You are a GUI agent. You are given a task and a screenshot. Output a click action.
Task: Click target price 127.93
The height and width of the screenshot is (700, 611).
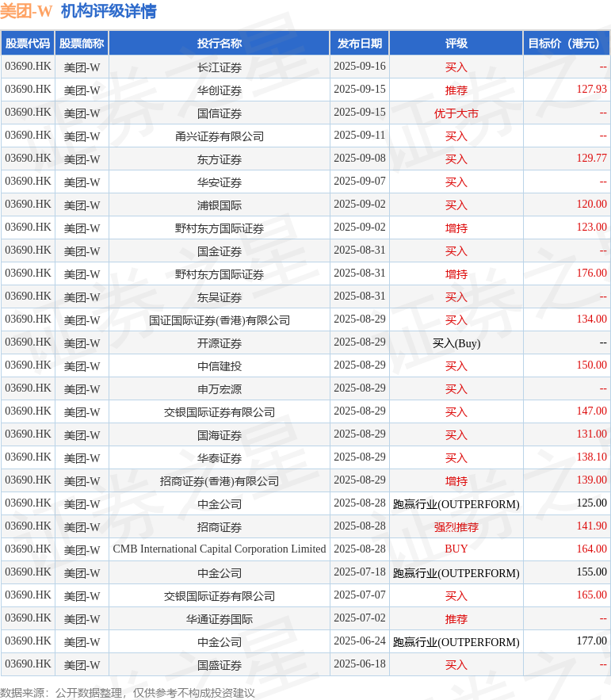(591, 89)
